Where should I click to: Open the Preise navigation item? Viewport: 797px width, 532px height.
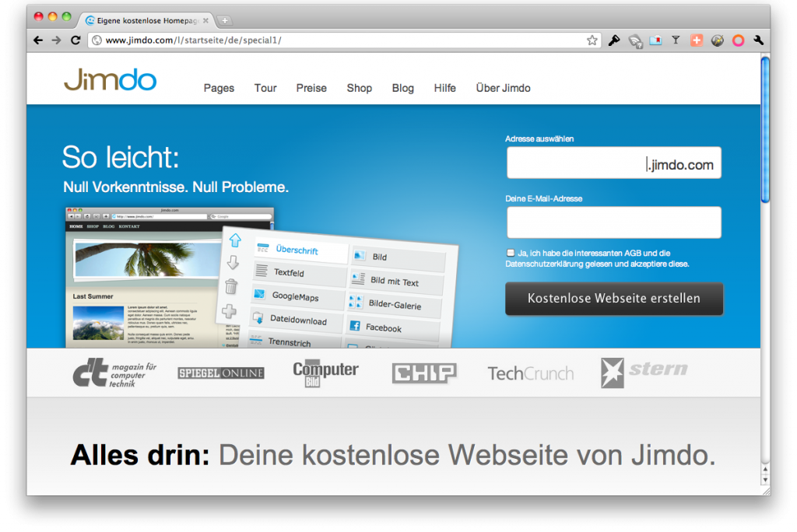311,88
